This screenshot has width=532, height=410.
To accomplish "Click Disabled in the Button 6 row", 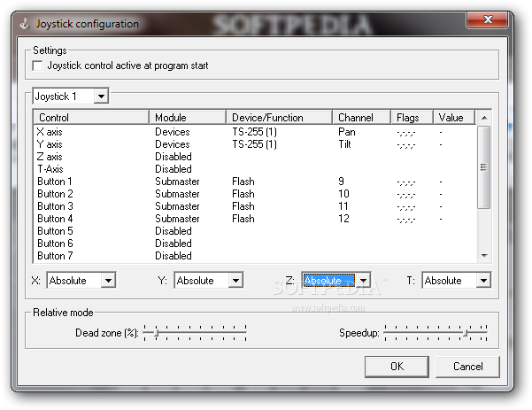I will pos(173,244).
